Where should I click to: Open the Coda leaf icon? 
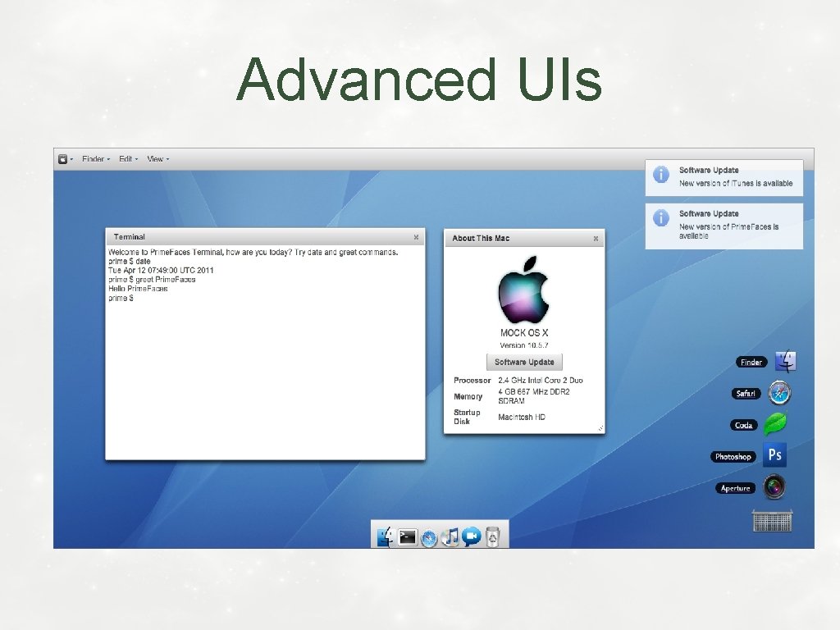(774, 424)
